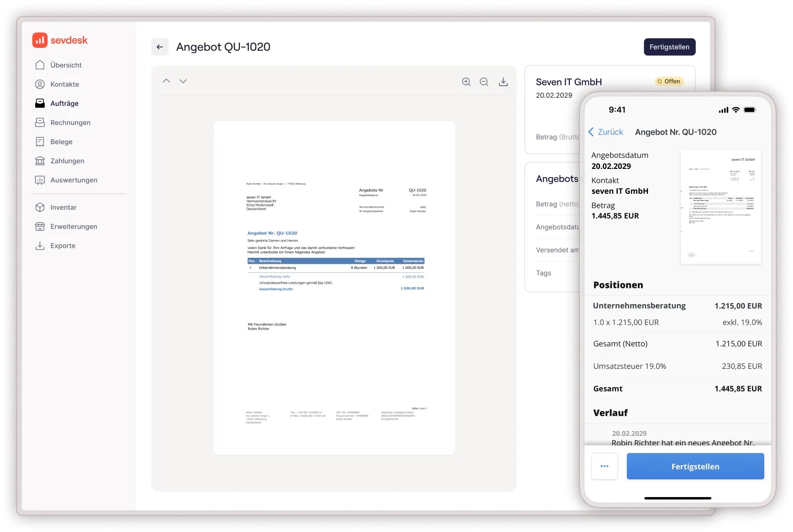
Task: Navigate to Zahlungen
Action: pos(67,161)
